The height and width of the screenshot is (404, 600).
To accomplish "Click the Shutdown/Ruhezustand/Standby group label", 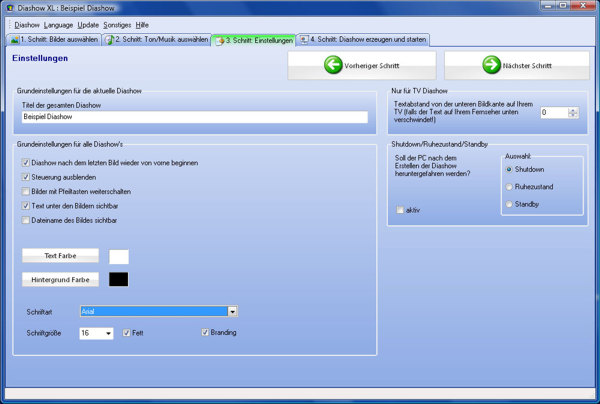I will pyautogui.click(x=439, y=144).
